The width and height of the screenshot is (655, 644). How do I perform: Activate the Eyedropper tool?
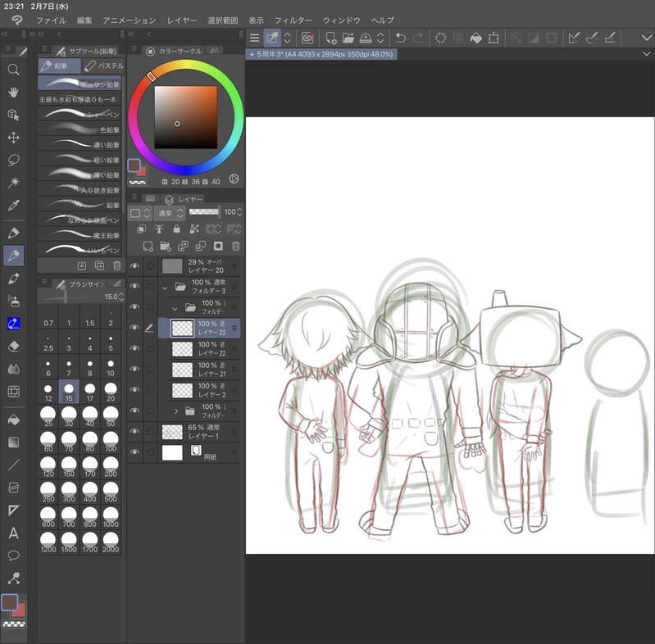click(x=13, y=206)
